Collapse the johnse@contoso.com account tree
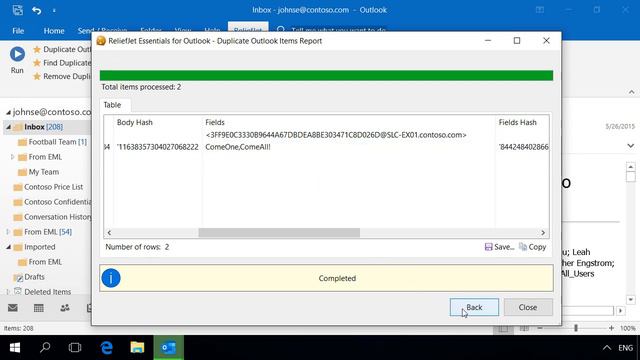Screen dimensions: 640x360 coord(8,112)
